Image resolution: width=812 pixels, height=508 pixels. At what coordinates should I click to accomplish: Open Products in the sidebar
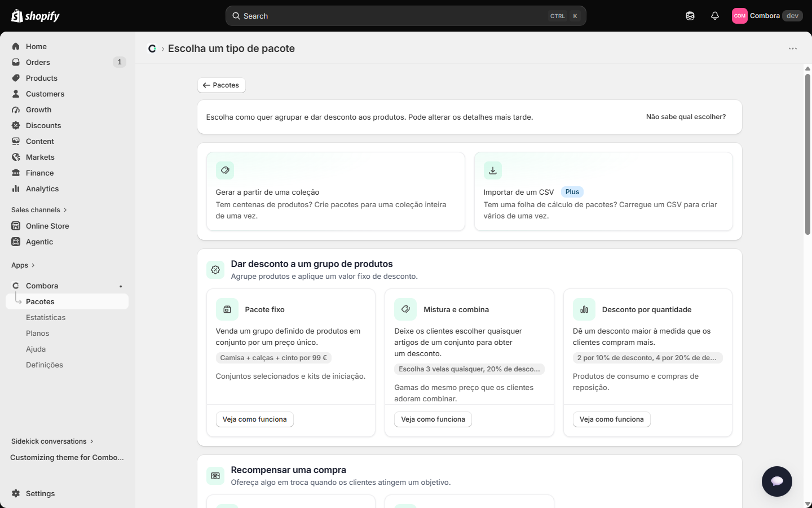(x=67, y=78)
